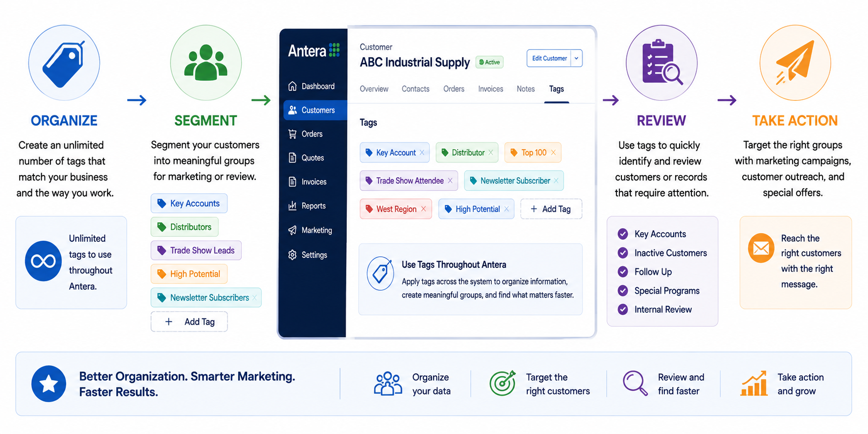Toggle the Inactive Customers checkmark

pos(623,253)
